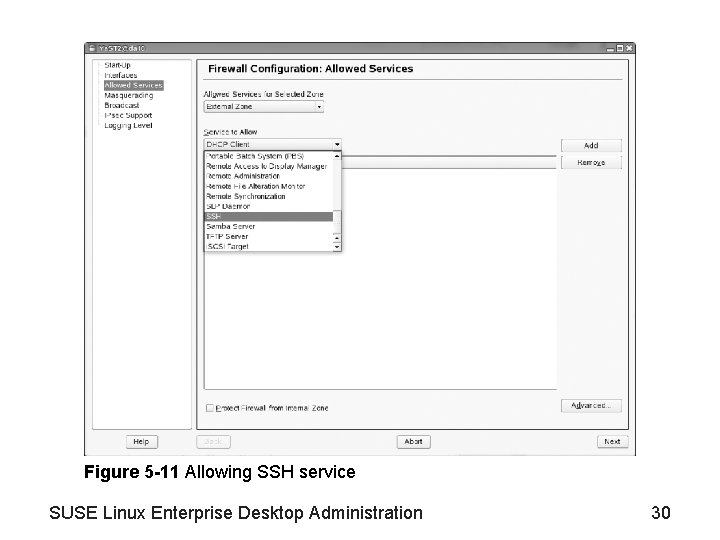720x540 pixels.
Task: Click the service list scrollbar thumb
Action: 337,222
